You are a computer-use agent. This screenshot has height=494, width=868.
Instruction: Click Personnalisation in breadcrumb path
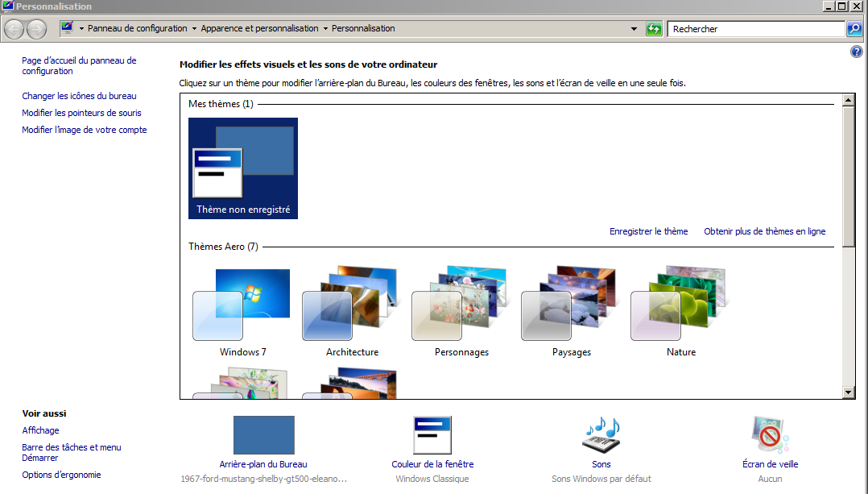pyautogui.click(x=363, y=28)
